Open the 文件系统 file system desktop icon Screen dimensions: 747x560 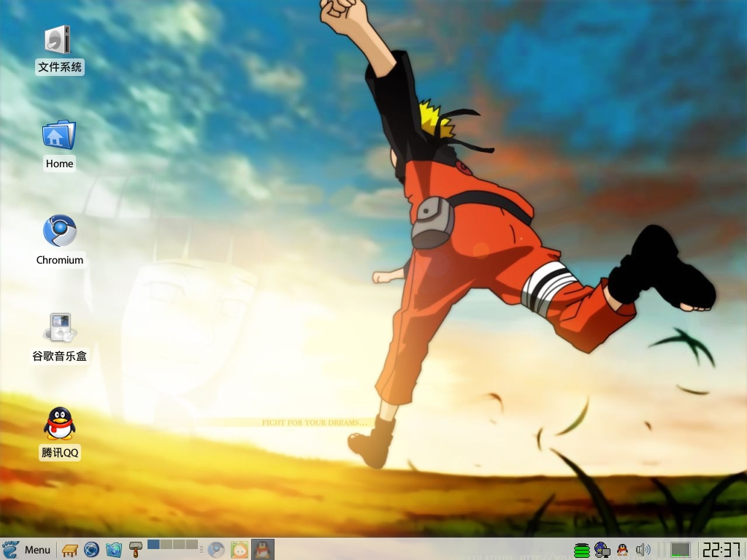point(59,49)
